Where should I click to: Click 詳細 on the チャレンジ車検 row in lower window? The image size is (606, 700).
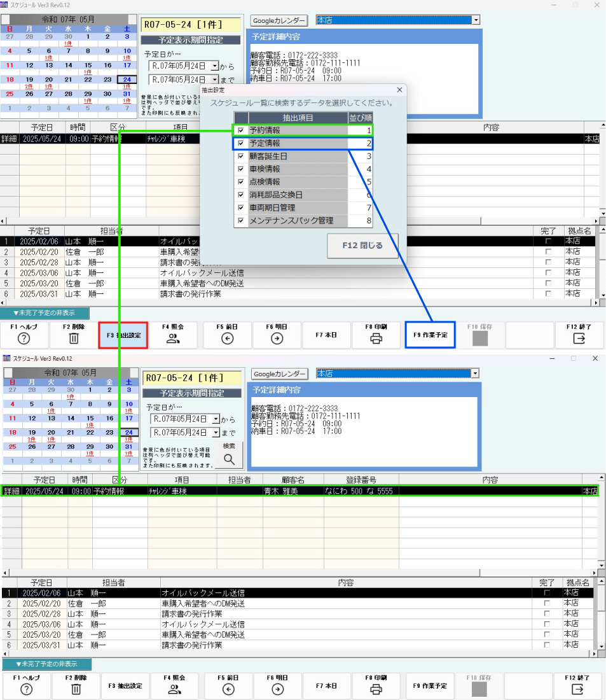[x=11, y=491]
